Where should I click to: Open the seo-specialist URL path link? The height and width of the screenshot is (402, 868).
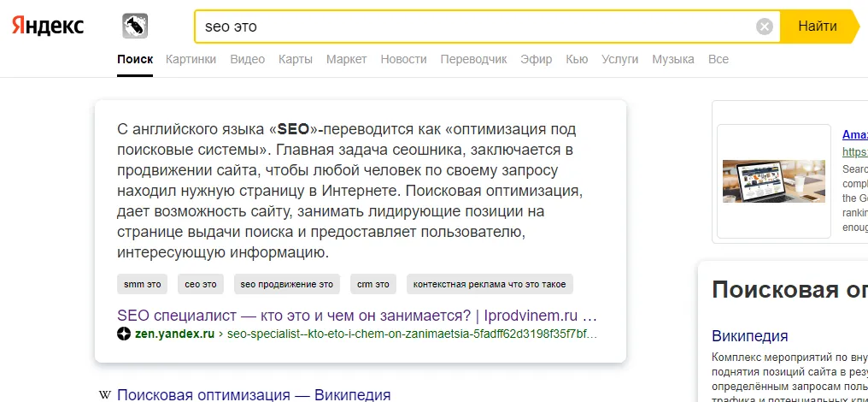(x=412, y=334)
